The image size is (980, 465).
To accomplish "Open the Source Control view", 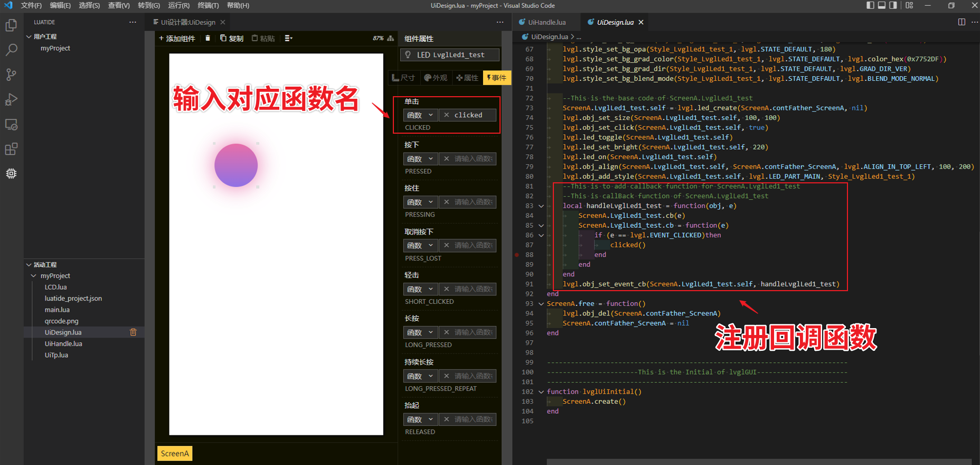I will coord(11,75).
